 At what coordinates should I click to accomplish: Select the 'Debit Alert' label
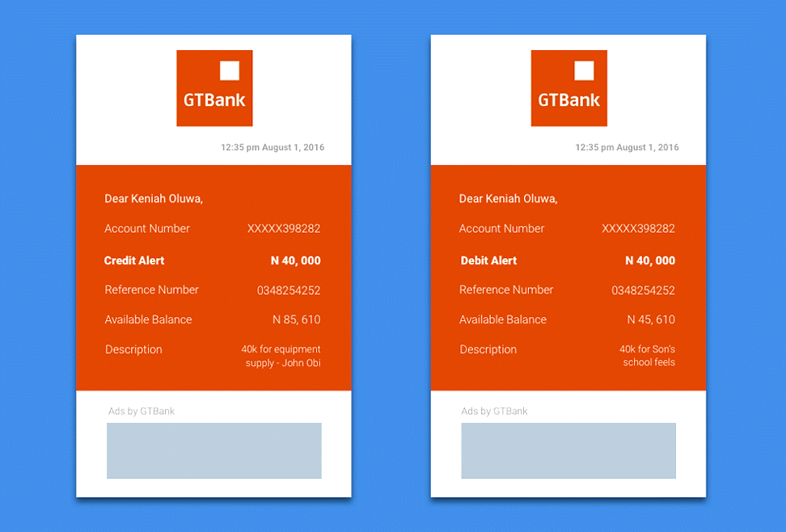[x=488, y=260]
